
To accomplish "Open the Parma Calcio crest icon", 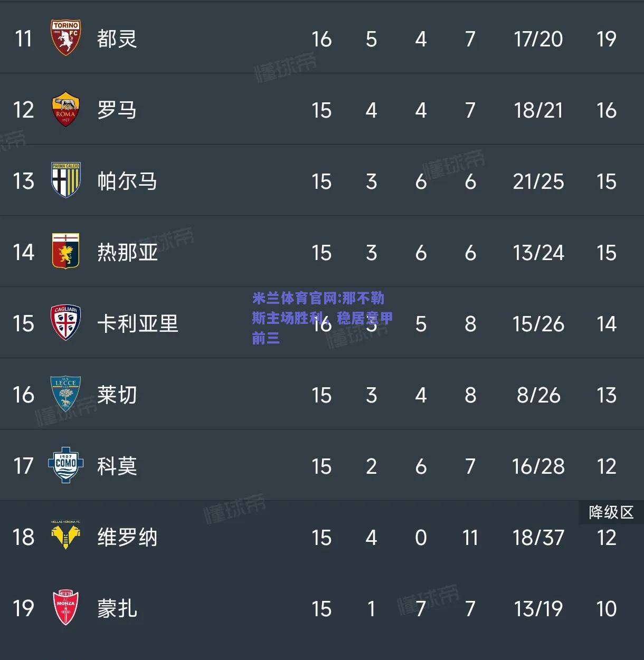I will click(65, 180).
